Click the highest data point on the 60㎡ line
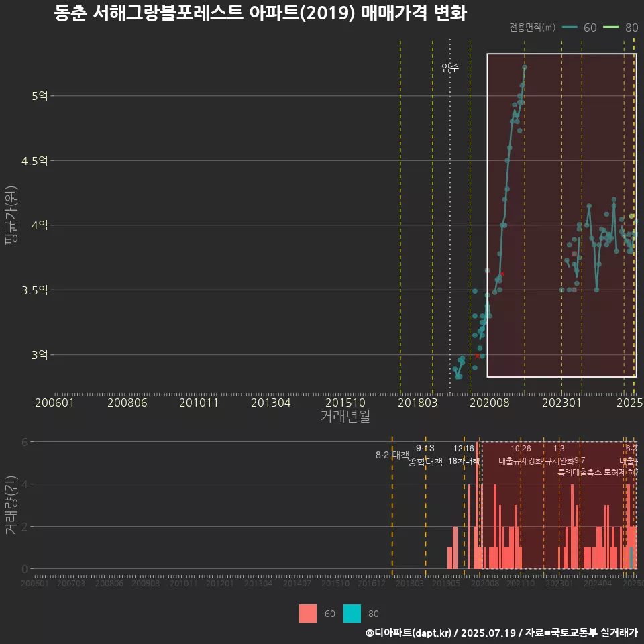The height and width of the screenshot is (644, 644). [525, 67]
